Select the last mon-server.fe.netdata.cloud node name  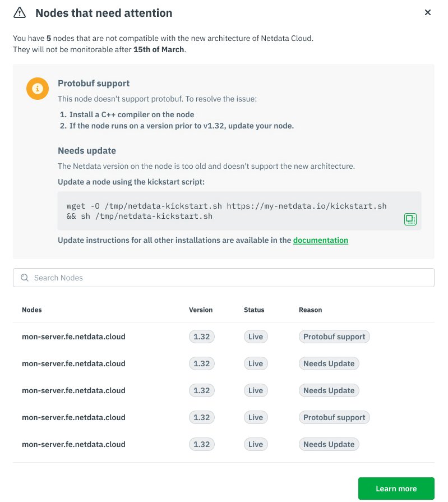pos(73,444)
